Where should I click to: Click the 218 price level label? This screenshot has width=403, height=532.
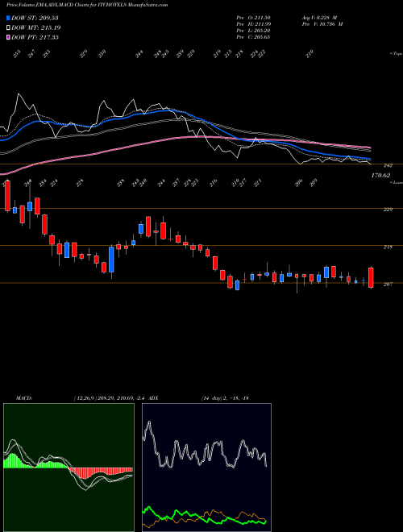tap(388, 247)
